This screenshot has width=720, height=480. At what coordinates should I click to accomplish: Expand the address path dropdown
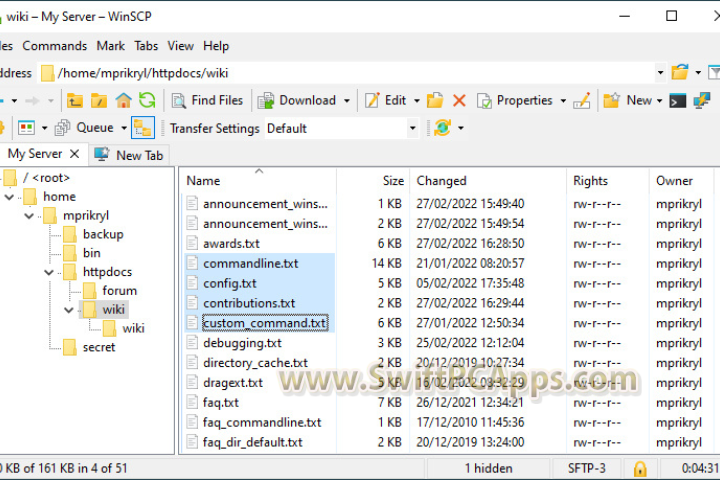tap(660, 73)
